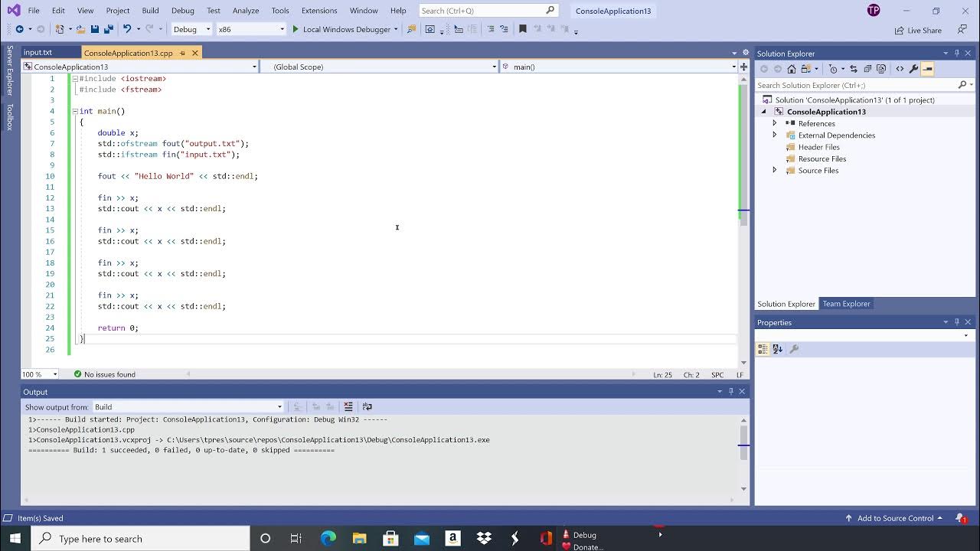980x551 pixels.
Task: Open the Show output from Build dropdown
Action: pos(188,407)
